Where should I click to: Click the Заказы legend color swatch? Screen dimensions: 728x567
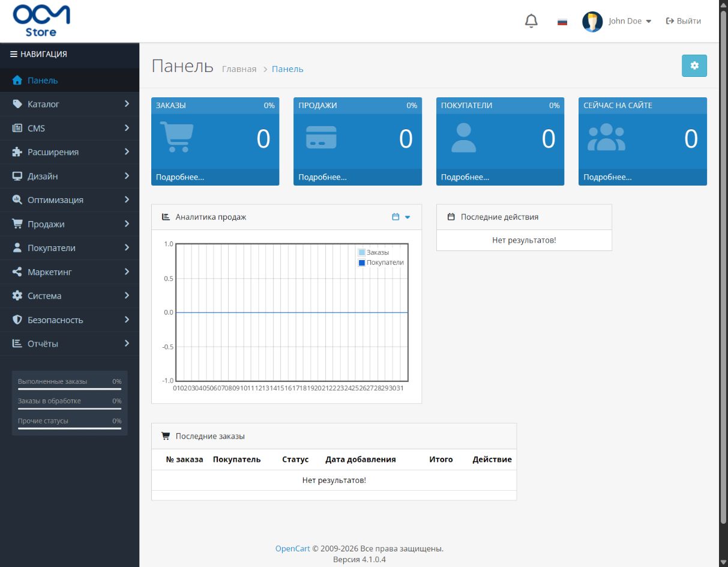click(362, 253)
